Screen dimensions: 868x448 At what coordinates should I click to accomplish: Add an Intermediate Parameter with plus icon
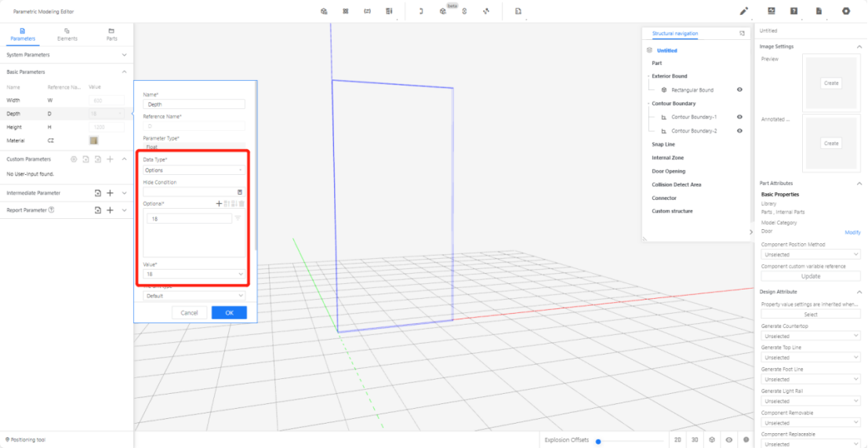pyautogui.click(x=110, y=193)
